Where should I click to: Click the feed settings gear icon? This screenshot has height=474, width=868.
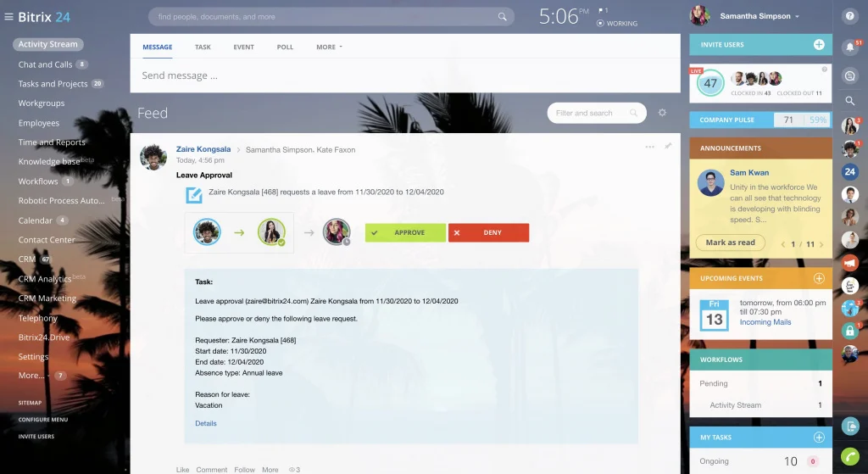[662, 113]
